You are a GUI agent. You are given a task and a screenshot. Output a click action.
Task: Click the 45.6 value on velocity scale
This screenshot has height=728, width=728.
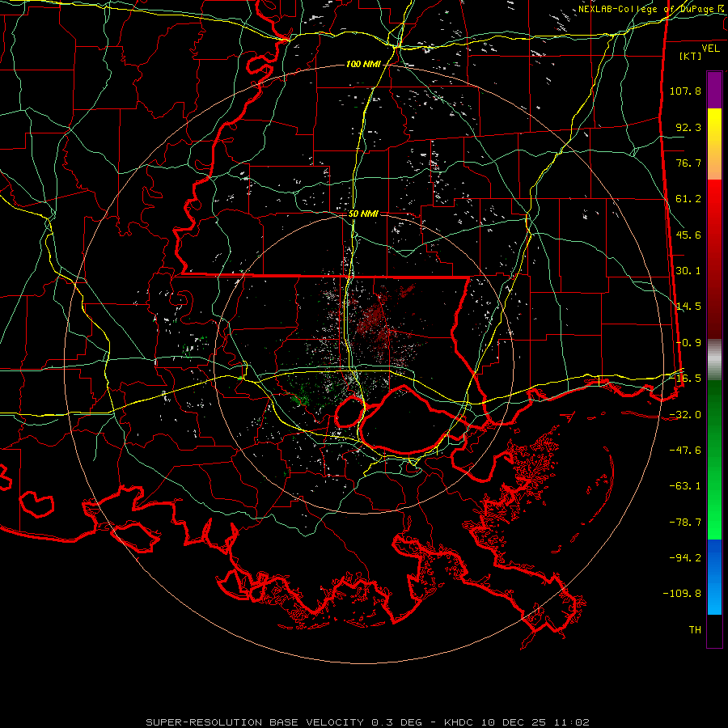click(688, 235)
